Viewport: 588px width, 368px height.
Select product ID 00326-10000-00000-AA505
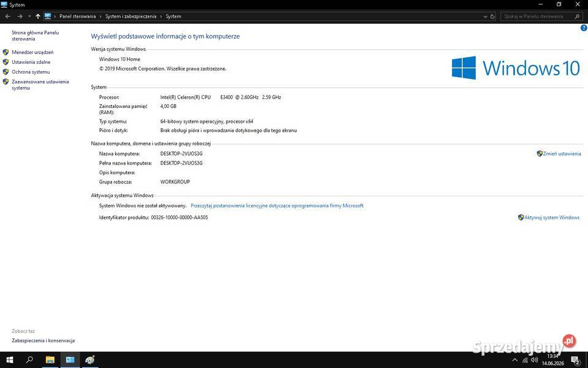[179, 217]
